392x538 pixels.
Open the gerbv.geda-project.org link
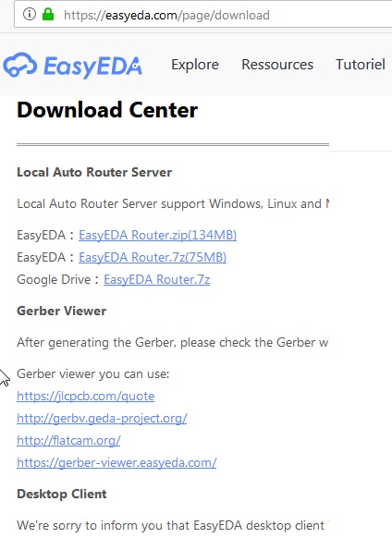click(x=102, y=418)
